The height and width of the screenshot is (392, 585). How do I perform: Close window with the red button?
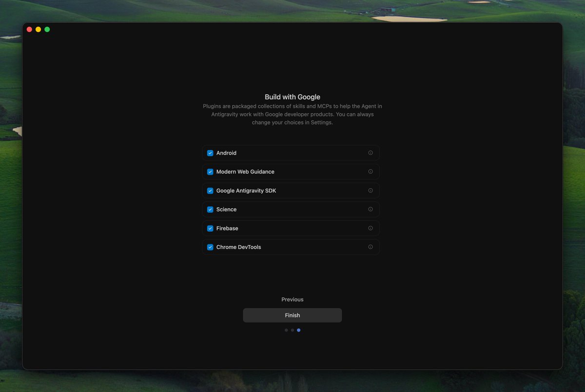click(x=29, y=29)
